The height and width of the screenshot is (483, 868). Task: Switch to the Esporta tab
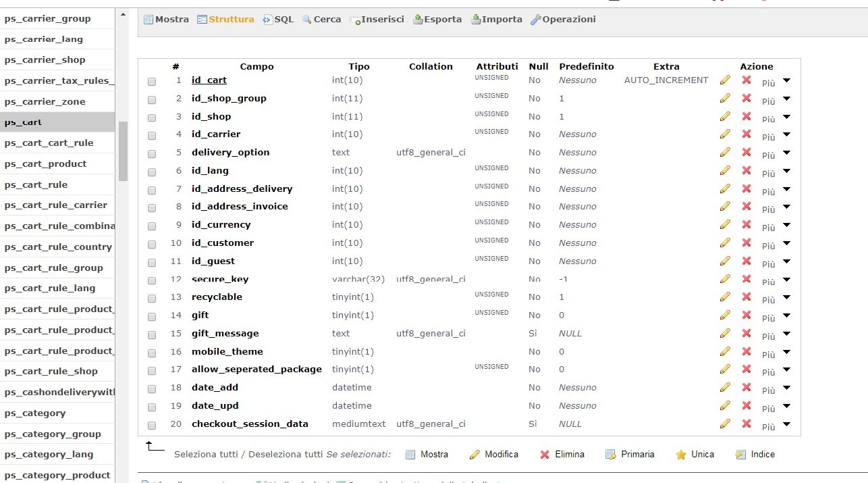tap(437, 20)
